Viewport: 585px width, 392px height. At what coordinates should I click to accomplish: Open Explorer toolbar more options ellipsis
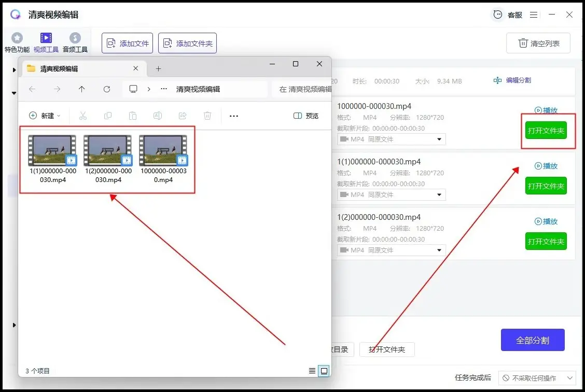coord(234,116)
